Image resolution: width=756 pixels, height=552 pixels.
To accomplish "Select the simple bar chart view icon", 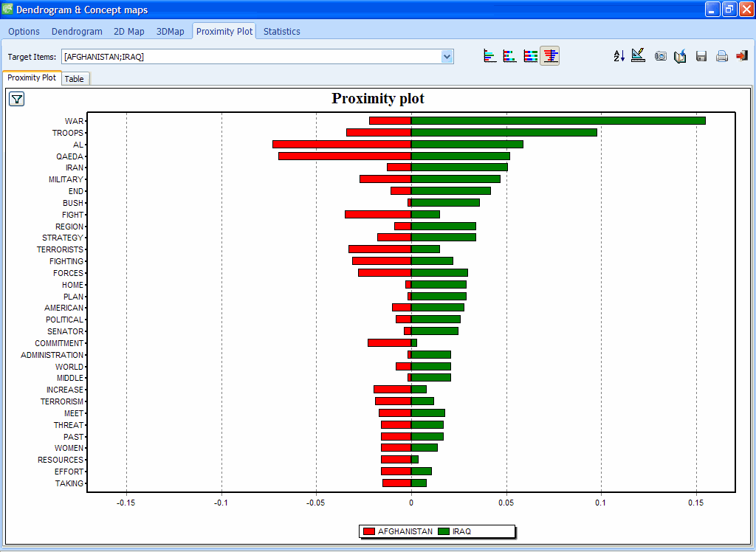I will 489,56.
